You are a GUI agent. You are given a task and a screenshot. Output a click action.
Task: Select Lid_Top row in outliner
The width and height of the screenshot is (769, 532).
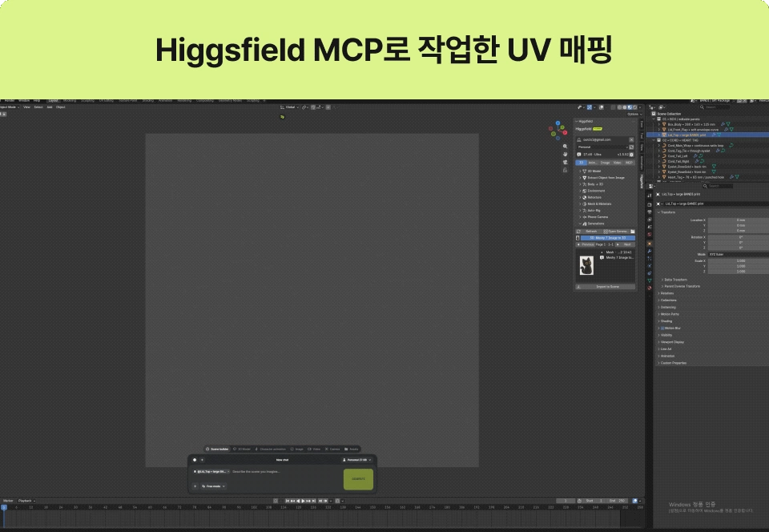pos(707,135)
